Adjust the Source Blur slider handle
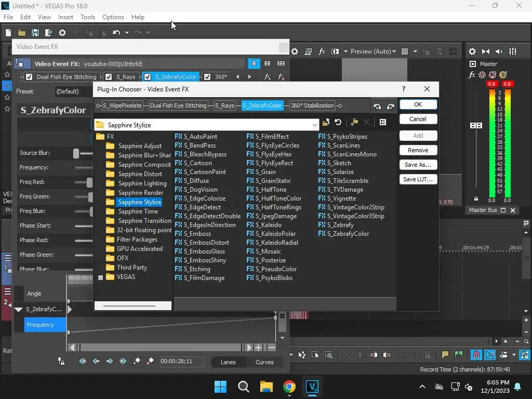532x399 pixels. point(76,153)
